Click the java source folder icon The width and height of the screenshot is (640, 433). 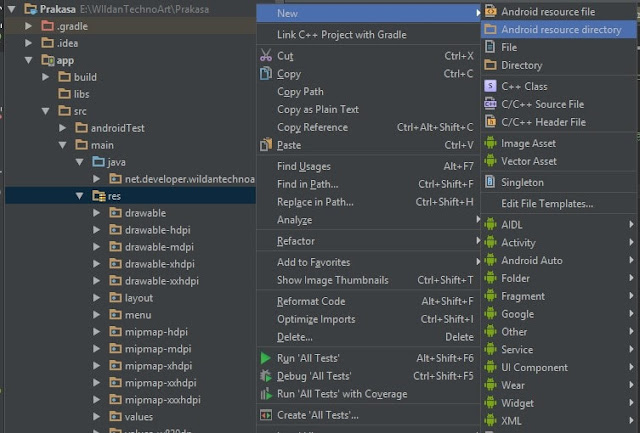point(99,162)
